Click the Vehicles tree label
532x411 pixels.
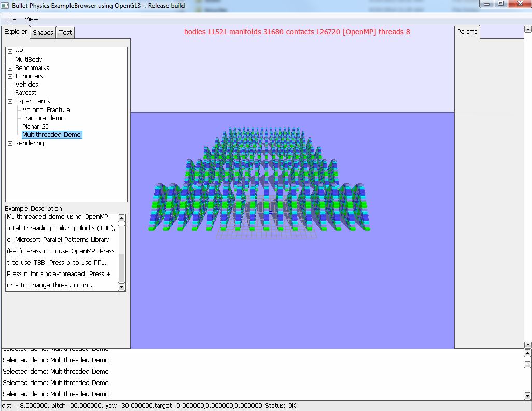pyautogui.click(x=26, y=85)
